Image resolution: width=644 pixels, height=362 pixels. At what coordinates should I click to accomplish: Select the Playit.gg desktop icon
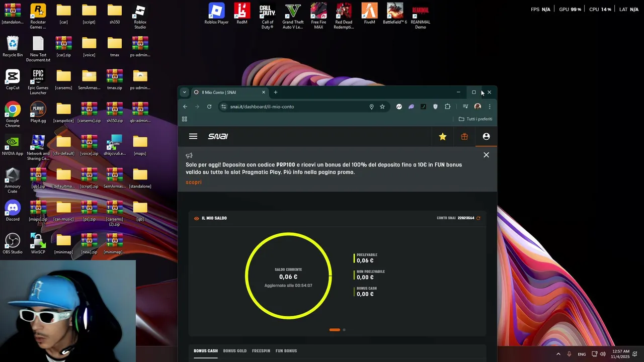[x=38, y=112]
